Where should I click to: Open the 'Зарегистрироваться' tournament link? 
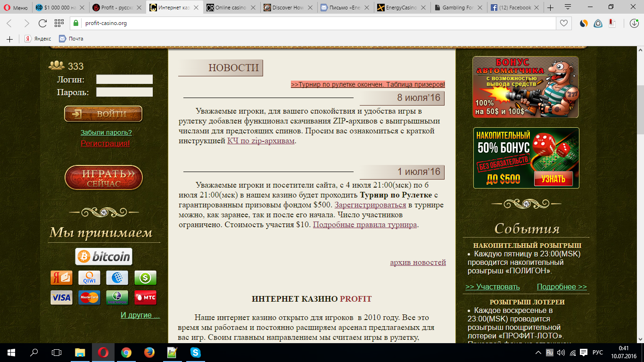coord(370,205)
